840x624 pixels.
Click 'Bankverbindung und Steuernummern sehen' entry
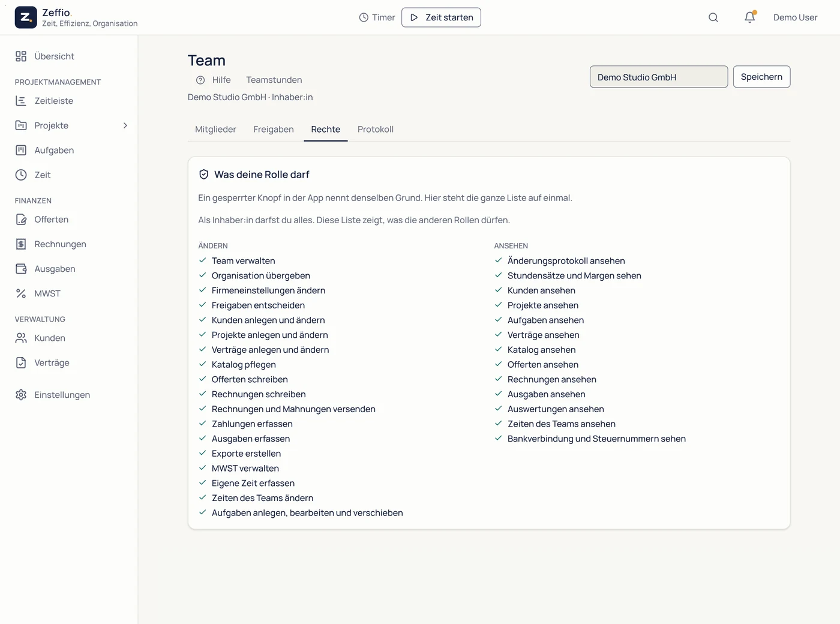coord(596,439)
